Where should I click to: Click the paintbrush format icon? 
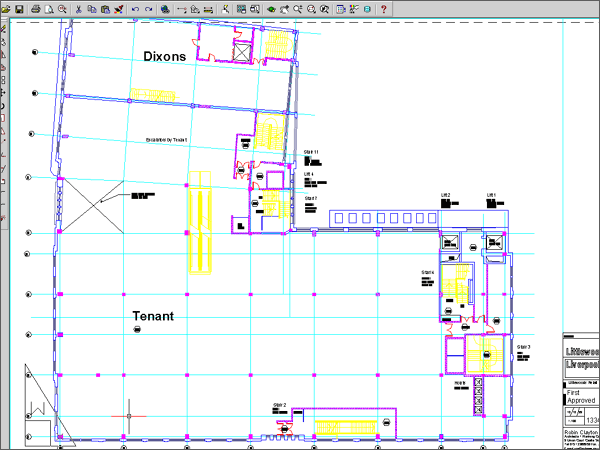(x=119, y=9)
